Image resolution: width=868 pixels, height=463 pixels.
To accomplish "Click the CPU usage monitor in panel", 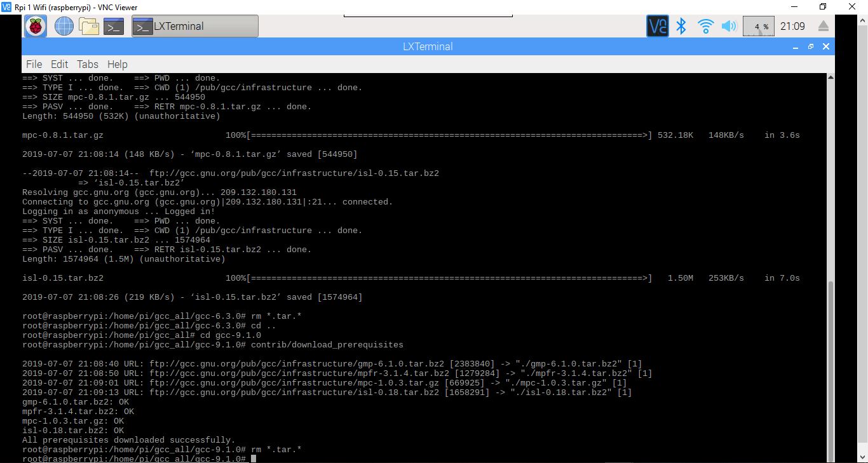I will click(x=758, y=26).
